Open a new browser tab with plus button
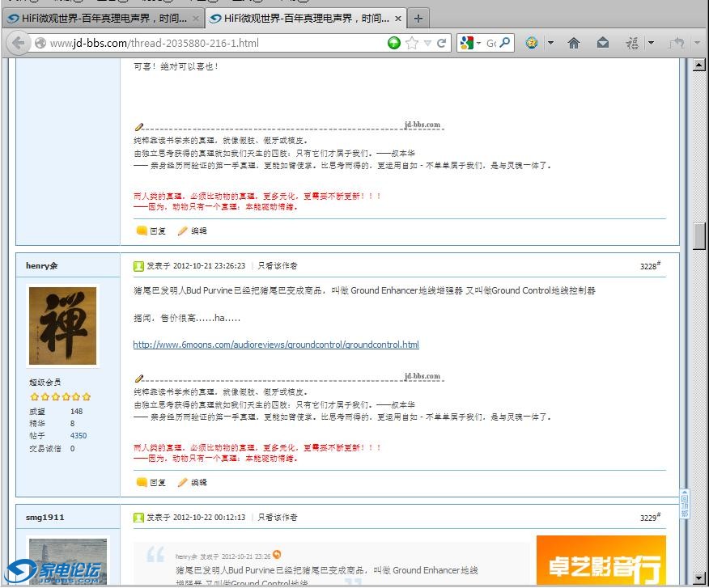 [x=418, y=18]
